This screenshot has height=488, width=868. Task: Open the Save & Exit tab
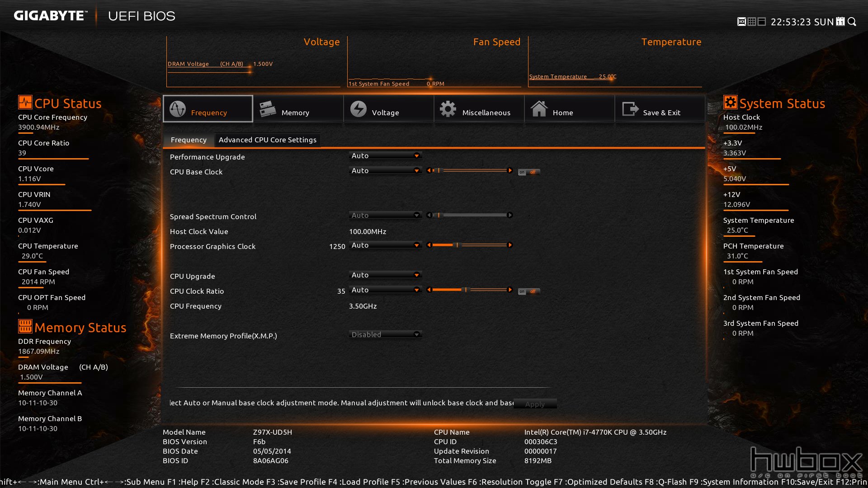pyautogui.click(x=660, y=108)
